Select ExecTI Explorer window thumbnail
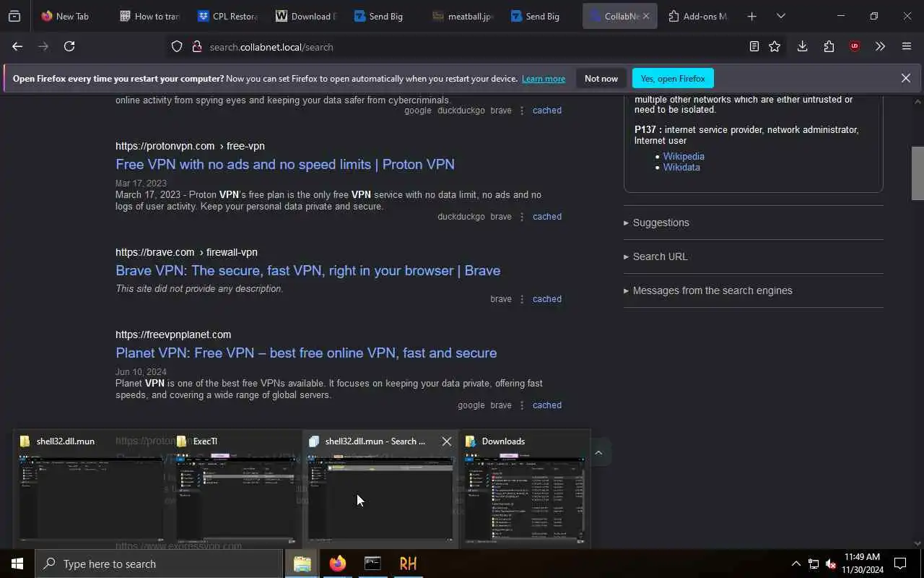This screenshot has width=924, height=578. pos(235,489)
